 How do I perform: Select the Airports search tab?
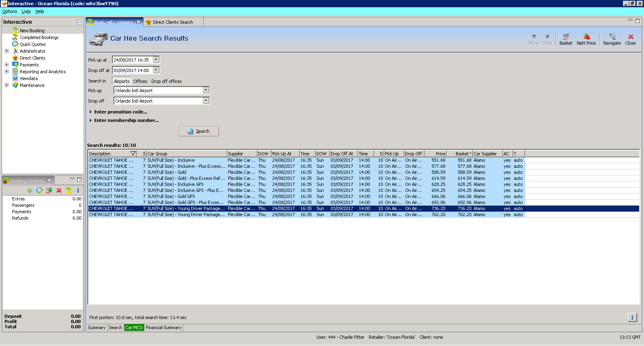122,81
